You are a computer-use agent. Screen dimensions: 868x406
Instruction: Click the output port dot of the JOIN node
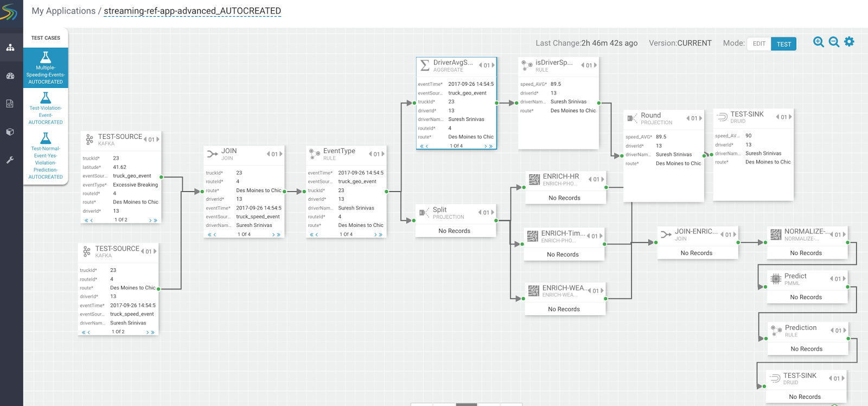[284, 192]
